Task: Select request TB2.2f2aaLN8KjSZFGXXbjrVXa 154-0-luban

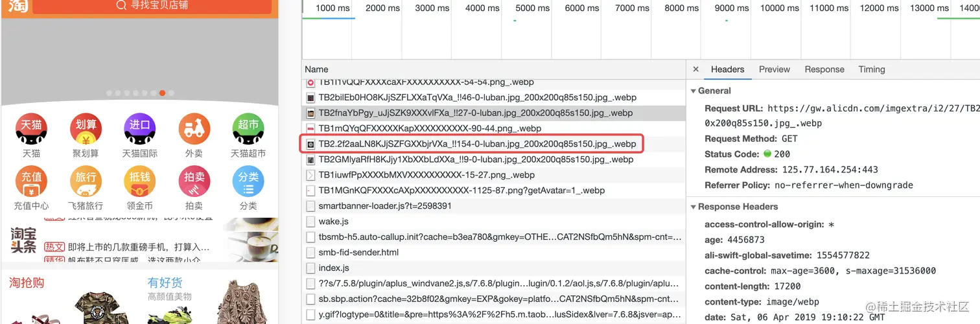Action: point(495,144)
